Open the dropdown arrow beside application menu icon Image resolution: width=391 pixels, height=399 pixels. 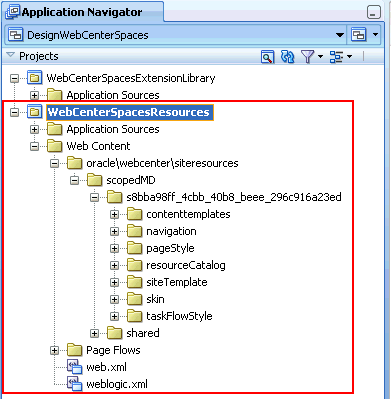[x=375, y=35]
